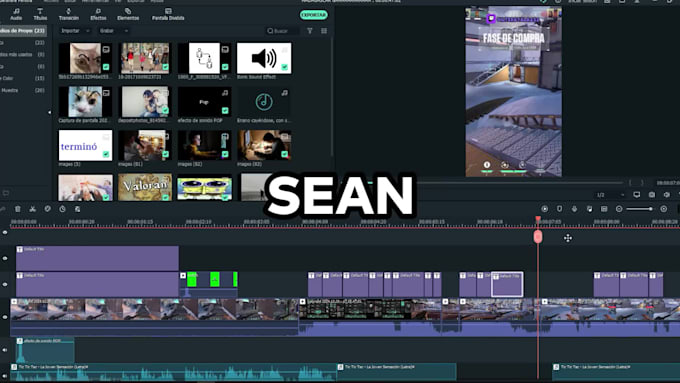Open the Pantalla Dividida tab
The height and width of the screenshot is (383, 680).
click(168, 14)
